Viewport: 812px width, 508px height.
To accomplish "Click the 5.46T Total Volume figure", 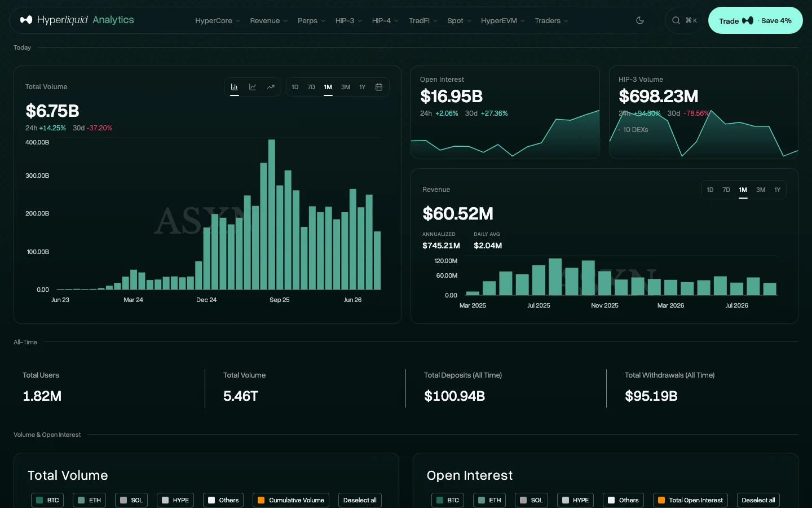I will (x=241, y=396).
